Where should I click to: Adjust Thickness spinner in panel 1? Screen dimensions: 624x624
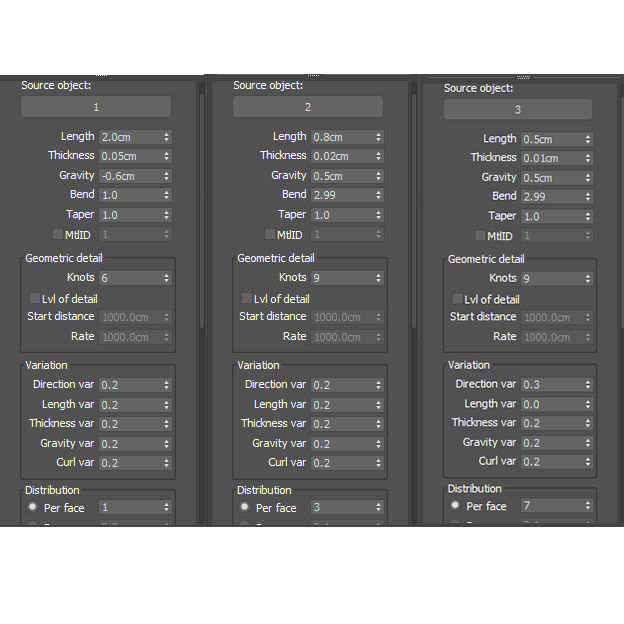[x=166, y=156]
